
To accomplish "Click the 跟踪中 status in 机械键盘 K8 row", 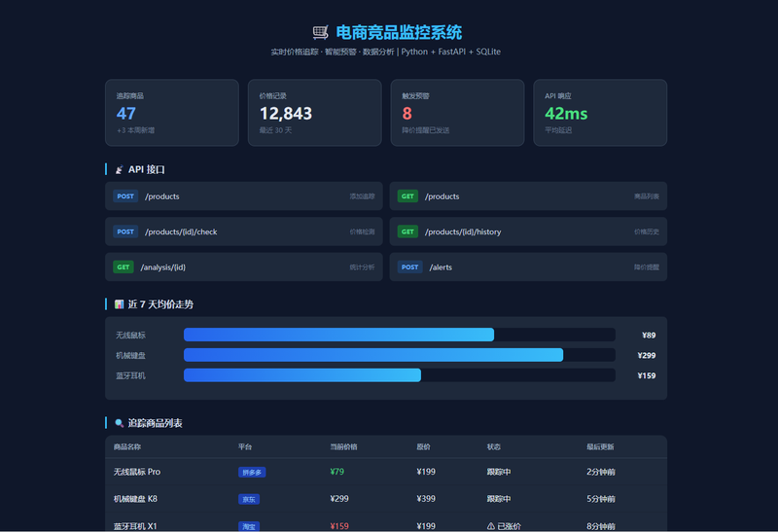I will [x=499, y=499].
